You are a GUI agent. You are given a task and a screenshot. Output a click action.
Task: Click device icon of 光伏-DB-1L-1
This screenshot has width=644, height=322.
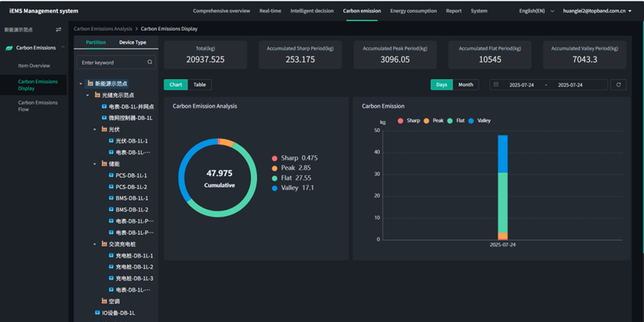(111, 141)
